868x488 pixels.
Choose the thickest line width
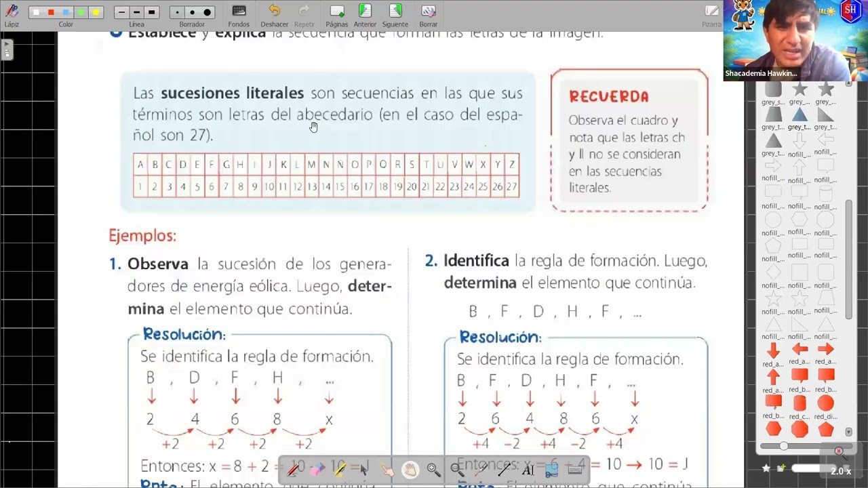151,12
